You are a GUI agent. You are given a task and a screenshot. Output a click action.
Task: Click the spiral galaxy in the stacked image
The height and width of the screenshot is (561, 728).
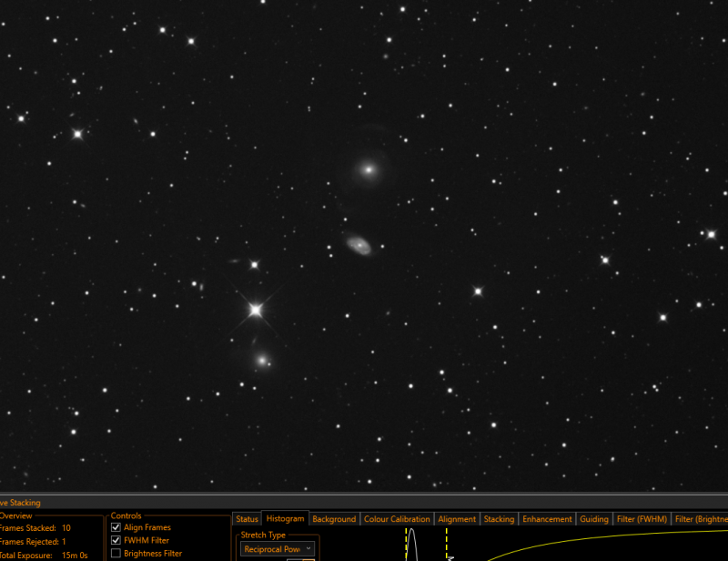(x=359, y=244)
